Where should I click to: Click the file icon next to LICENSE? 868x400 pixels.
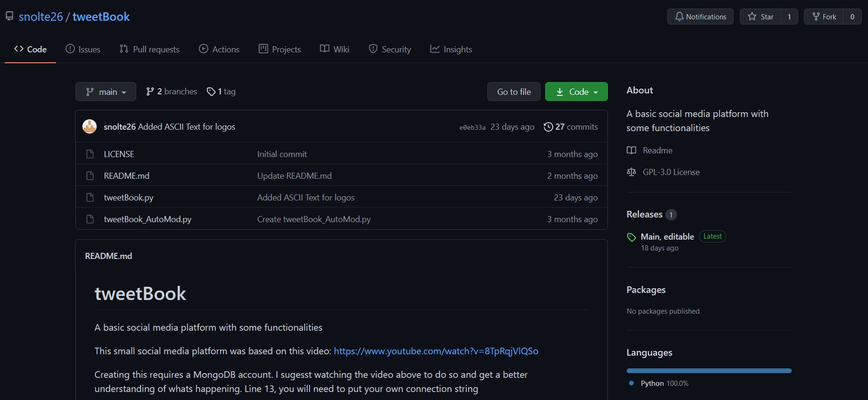[90, 154]
